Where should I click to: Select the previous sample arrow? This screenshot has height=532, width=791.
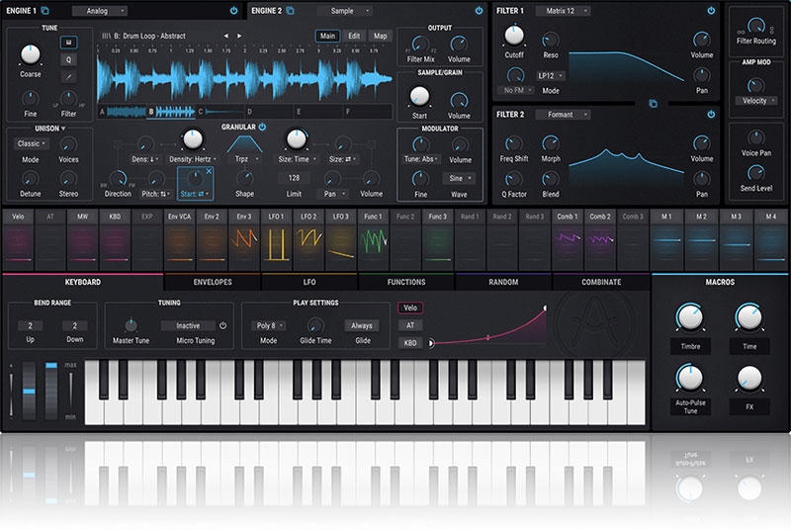coord(225,37)
